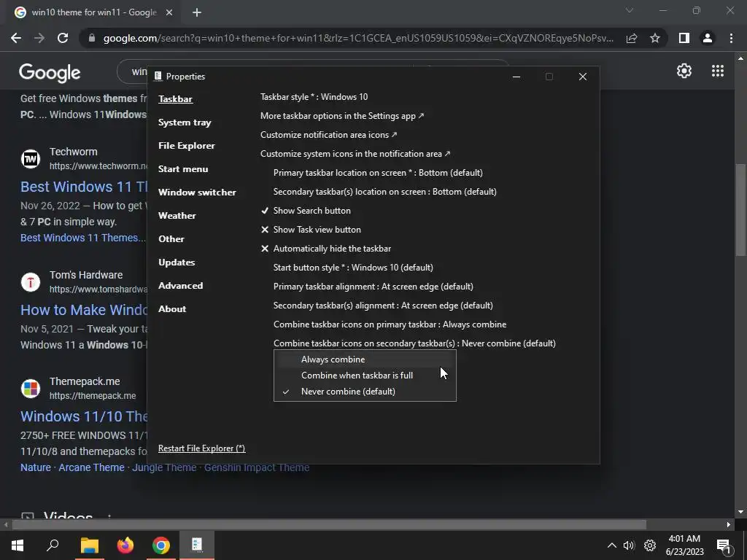This screenshot has width=747, height=560.
Task: Open a new Chrome tab
Action: [197, 12]
